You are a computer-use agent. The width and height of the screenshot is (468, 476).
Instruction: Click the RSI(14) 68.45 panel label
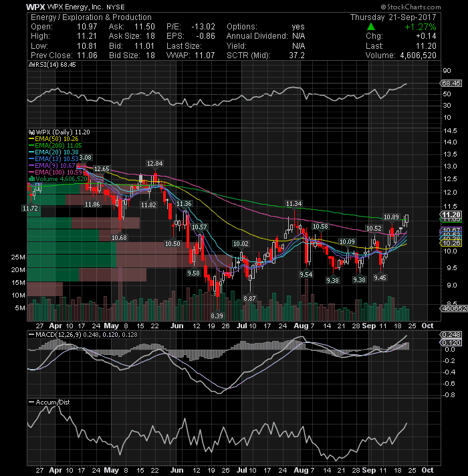(x=52, y=65)
